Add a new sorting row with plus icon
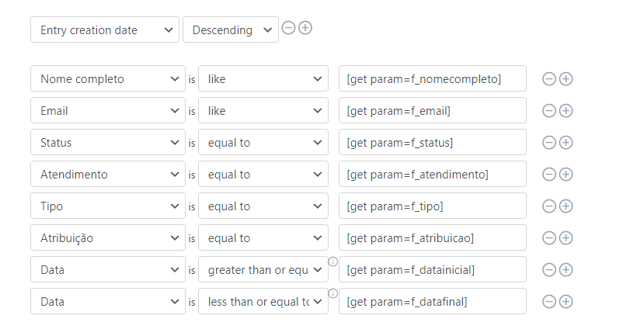 [x=305, y=28]
